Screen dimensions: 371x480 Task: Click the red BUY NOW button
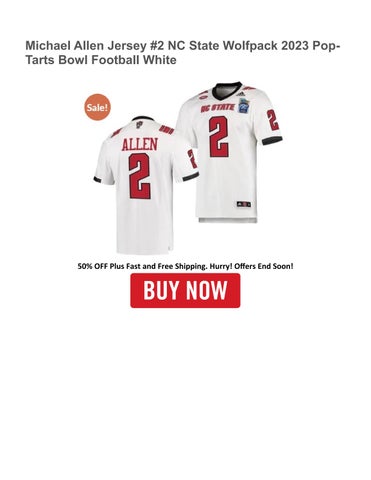pyautogui.click(x=185, y=290)
